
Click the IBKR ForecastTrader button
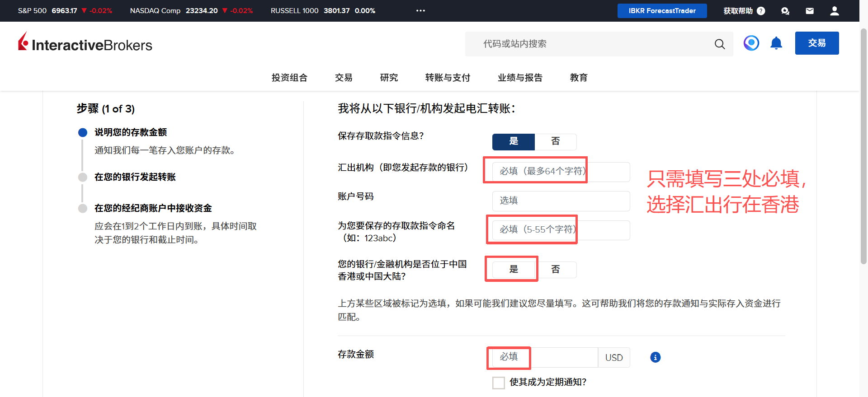662,11
